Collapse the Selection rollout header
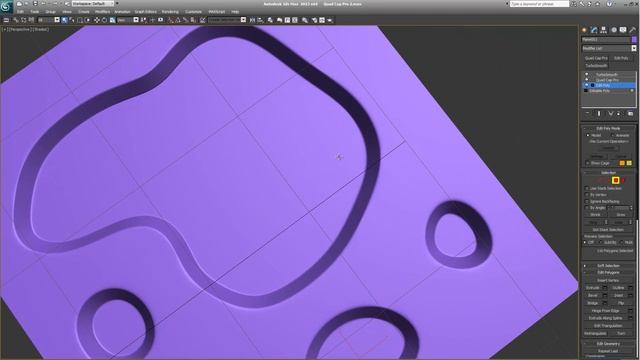 click(608, 173)
